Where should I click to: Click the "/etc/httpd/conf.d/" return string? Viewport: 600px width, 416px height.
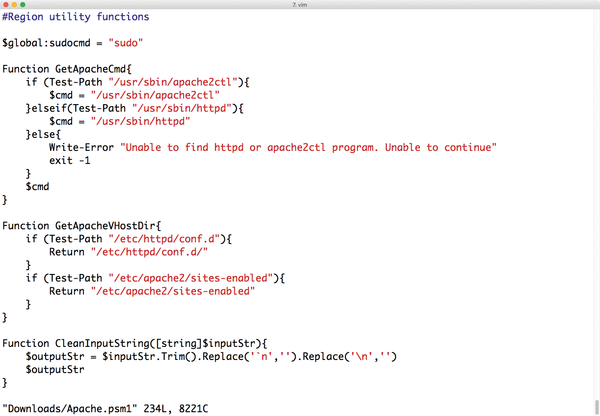click(149, 252)
